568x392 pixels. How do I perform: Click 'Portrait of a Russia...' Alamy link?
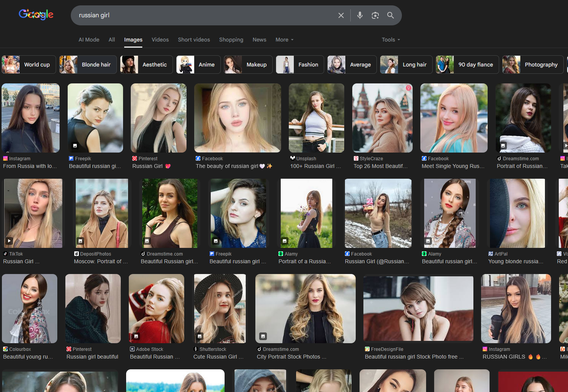[x=305, y=261]
